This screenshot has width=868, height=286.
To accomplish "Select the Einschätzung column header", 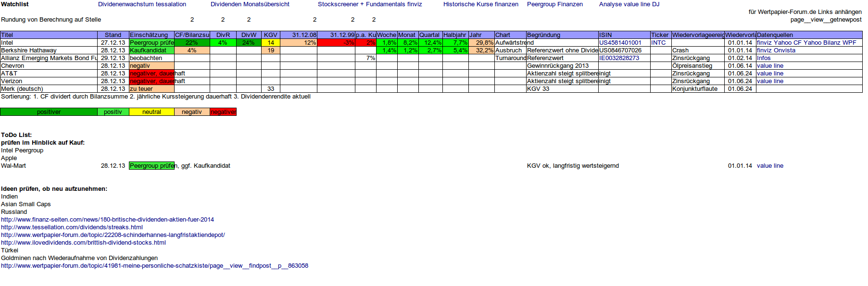I will coord(151,35).
